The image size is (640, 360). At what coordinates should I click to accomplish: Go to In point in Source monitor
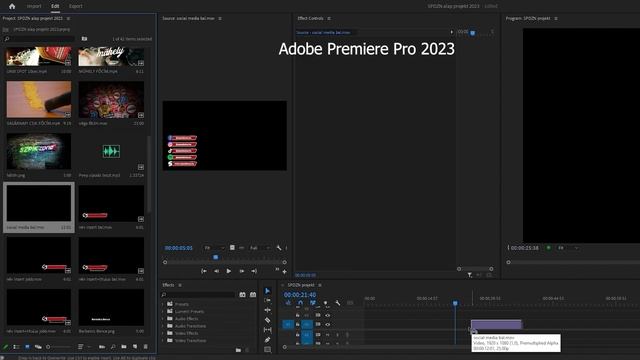click(204, 271)
